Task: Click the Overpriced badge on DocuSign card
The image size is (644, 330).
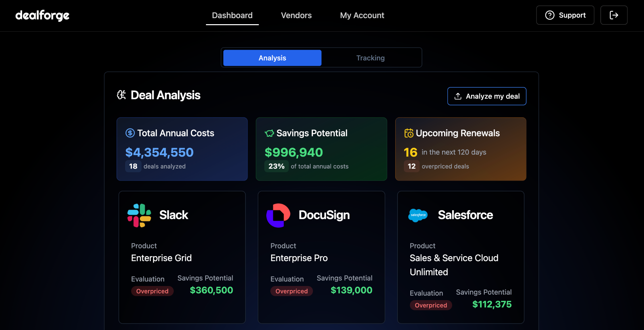Action: 291,291
